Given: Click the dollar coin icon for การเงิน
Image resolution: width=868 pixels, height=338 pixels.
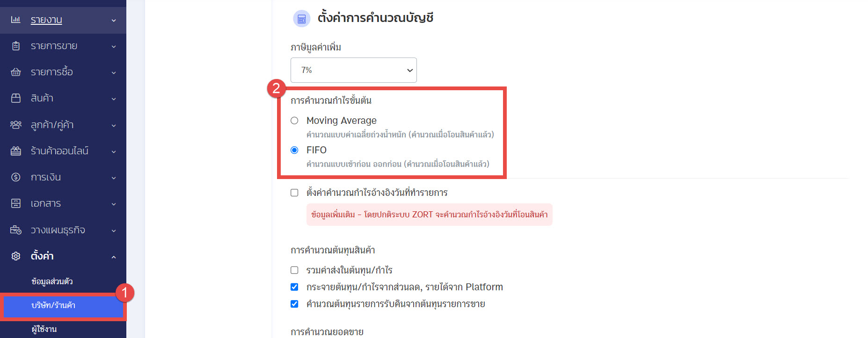Looking at the screenshot, I should pos(16,177).
